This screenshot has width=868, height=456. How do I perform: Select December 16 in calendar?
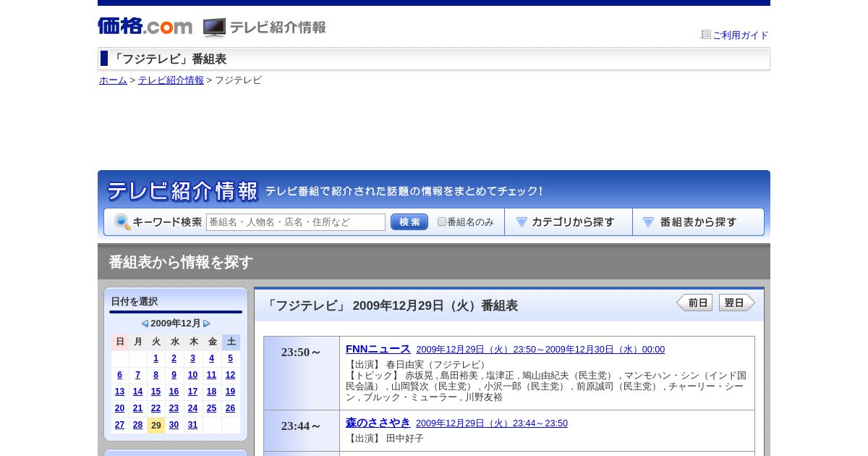[174, 392]
